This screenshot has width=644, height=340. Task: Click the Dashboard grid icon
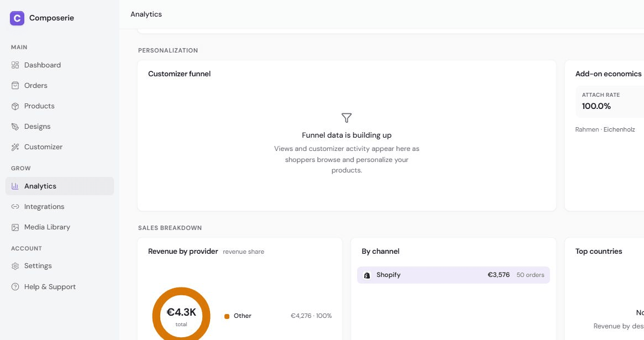(15, 65)
